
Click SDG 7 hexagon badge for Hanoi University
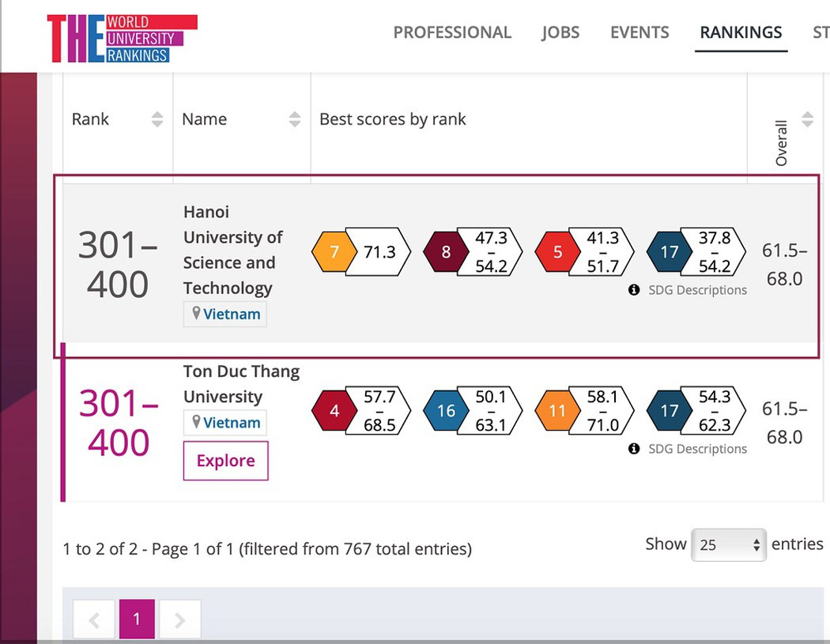tap(334, 252)
